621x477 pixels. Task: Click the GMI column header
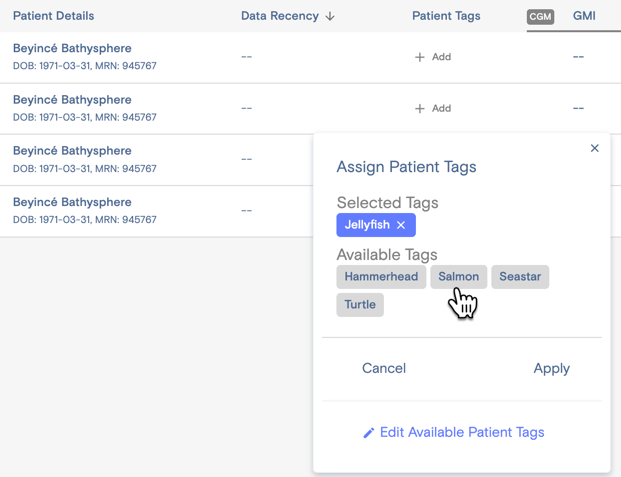click(x=584, y=16)
